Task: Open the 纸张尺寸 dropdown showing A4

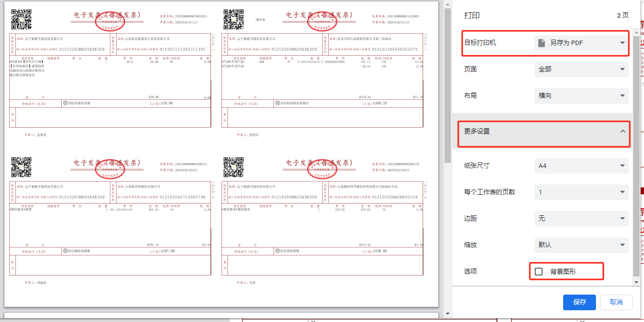Action: coord(581,166)
